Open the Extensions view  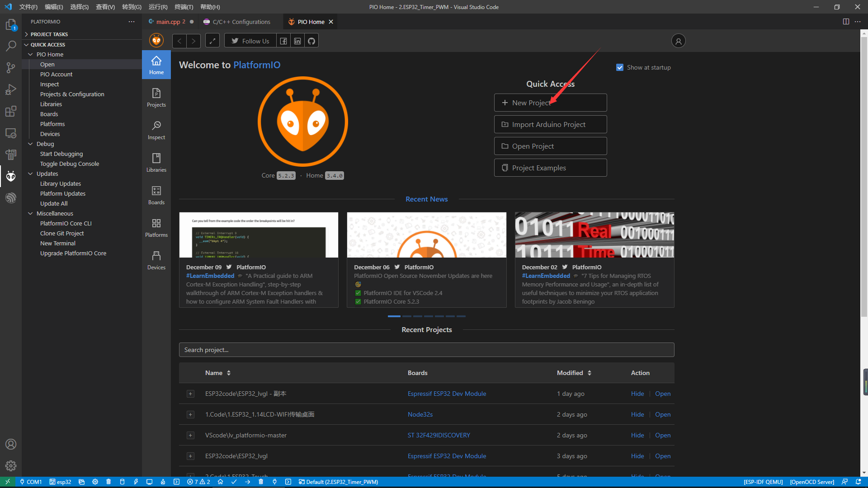(11, 111)
